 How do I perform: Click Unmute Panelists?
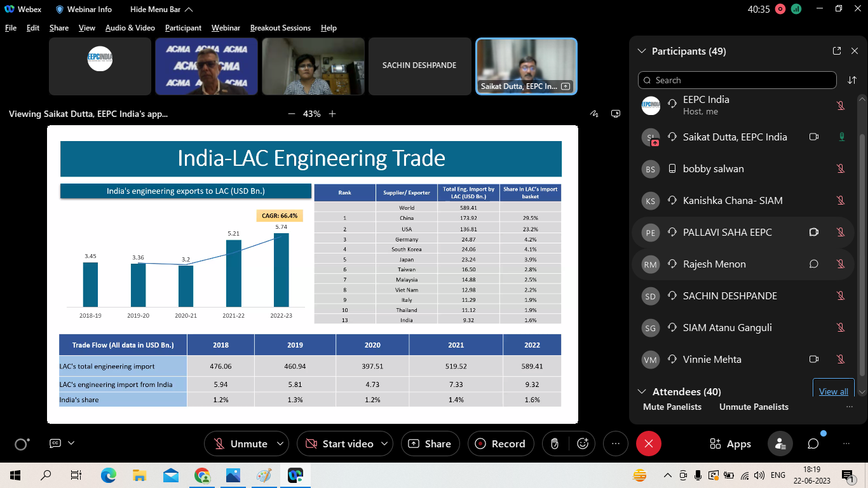coord(754,407)
